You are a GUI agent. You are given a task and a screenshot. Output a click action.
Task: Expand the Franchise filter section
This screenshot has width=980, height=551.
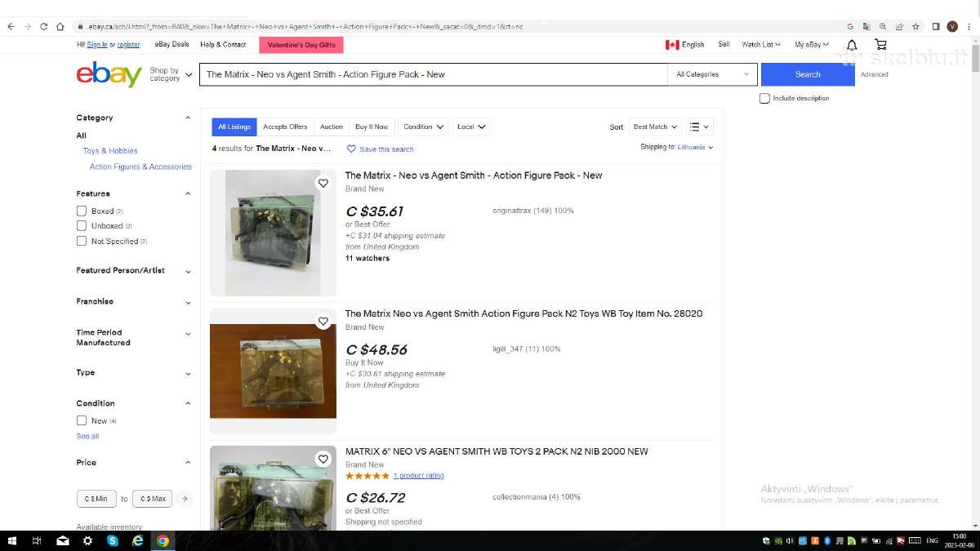pos(134,302)
